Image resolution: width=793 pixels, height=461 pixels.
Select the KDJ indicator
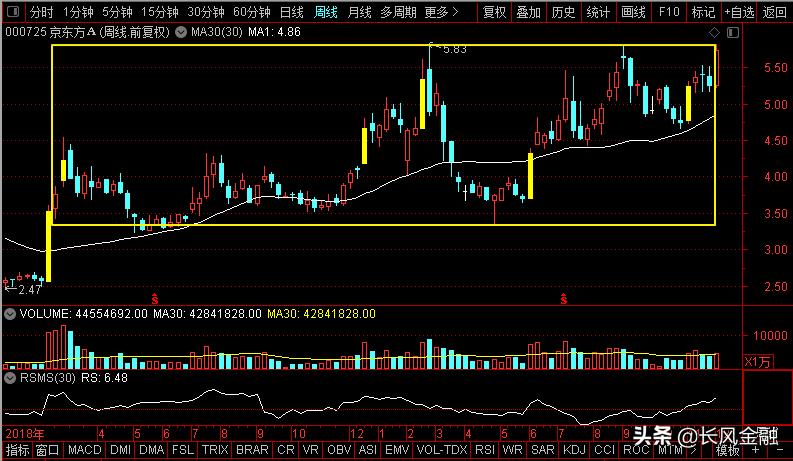[x=574, y=449]
